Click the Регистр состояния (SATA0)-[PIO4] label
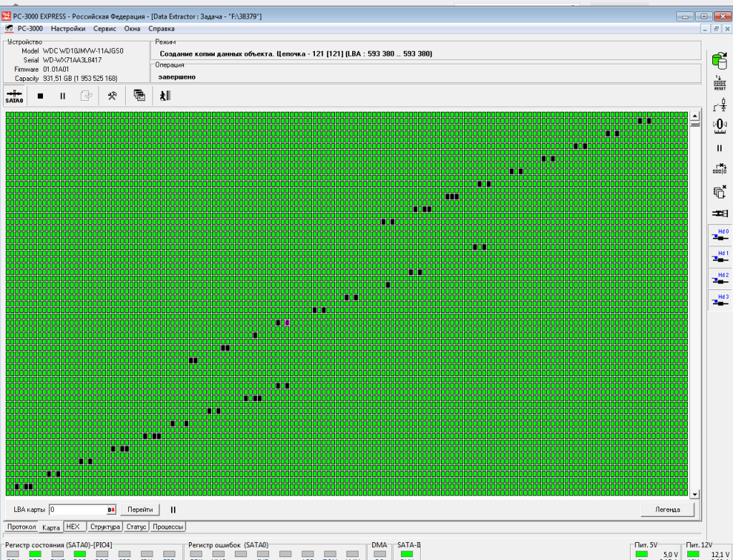The height and width of the screenshot is (560, 733). (59, 545)
